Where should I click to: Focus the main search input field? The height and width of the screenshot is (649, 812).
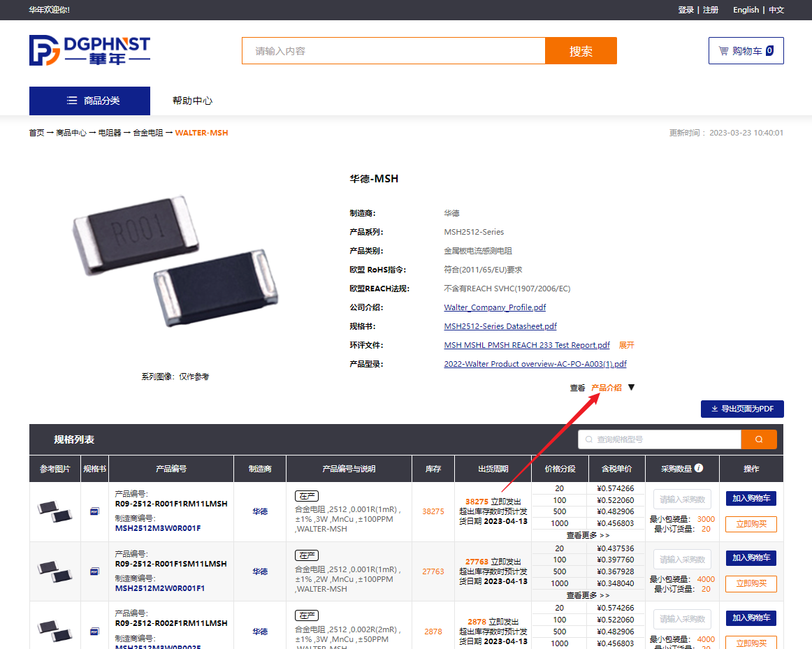(393, 51)
